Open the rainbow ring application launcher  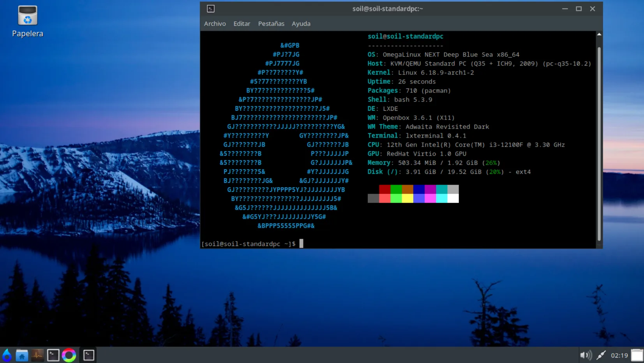coord(69,355)
